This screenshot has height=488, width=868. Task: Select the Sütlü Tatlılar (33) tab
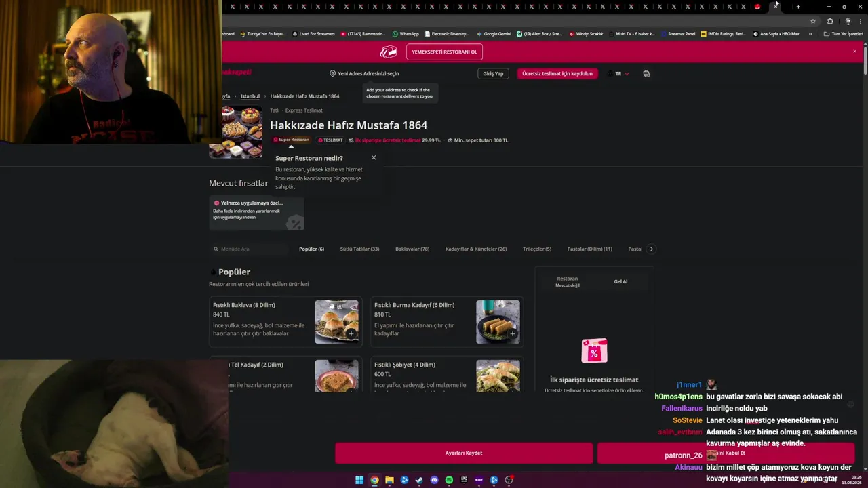click(x=359, y=249)
